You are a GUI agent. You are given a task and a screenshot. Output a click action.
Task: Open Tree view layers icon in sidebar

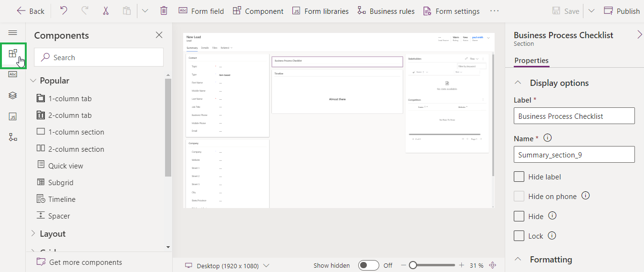pos(13,95)
